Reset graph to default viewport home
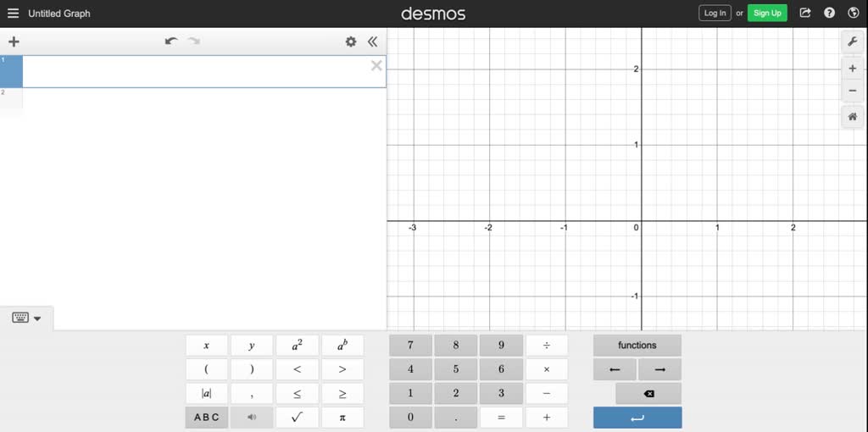This screenshot has height=432, width=868. [852, 117]
